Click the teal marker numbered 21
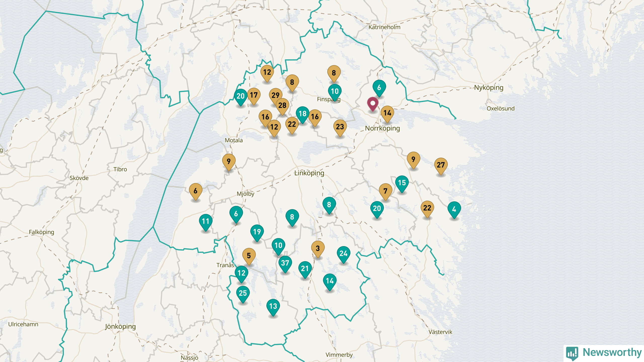Screen dimensions: 644x362 tap(305, 269)
